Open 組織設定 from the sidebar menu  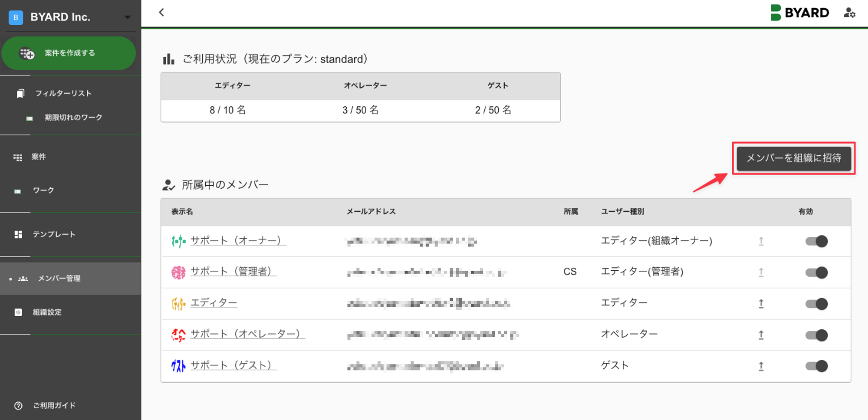pos(47,312)
